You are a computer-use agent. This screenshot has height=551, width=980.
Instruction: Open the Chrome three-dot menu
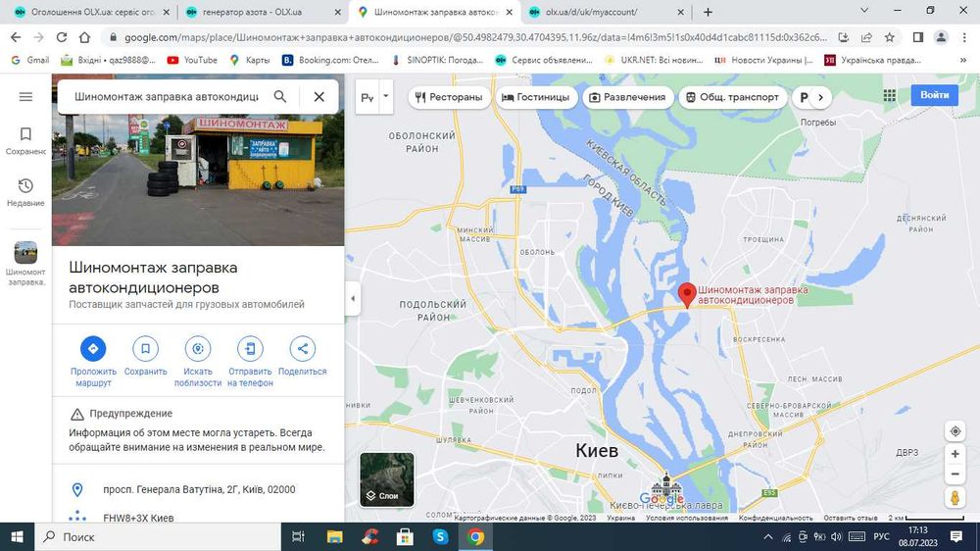pos(964,37)
